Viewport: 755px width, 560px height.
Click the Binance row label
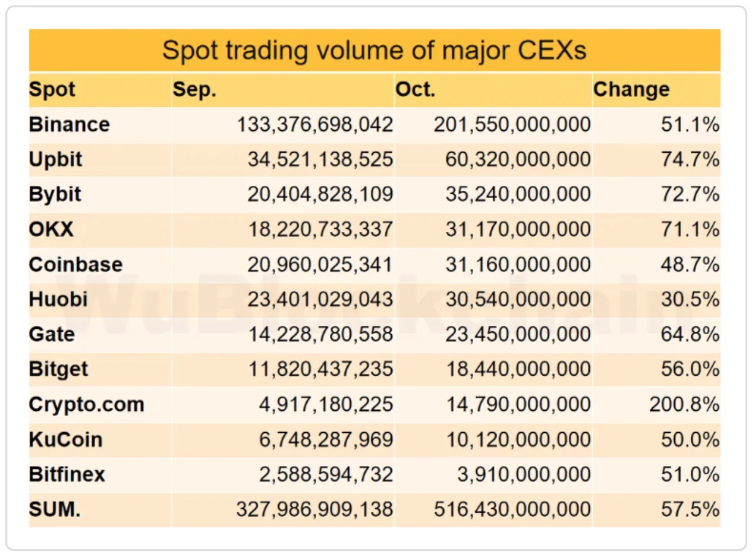point(70,125)
